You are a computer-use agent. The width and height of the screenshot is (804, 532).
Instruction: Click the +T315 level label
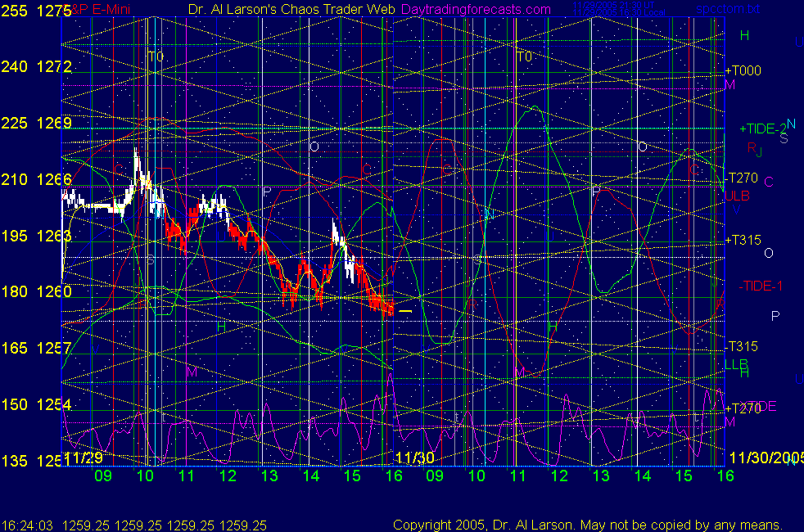coord(743,240)
